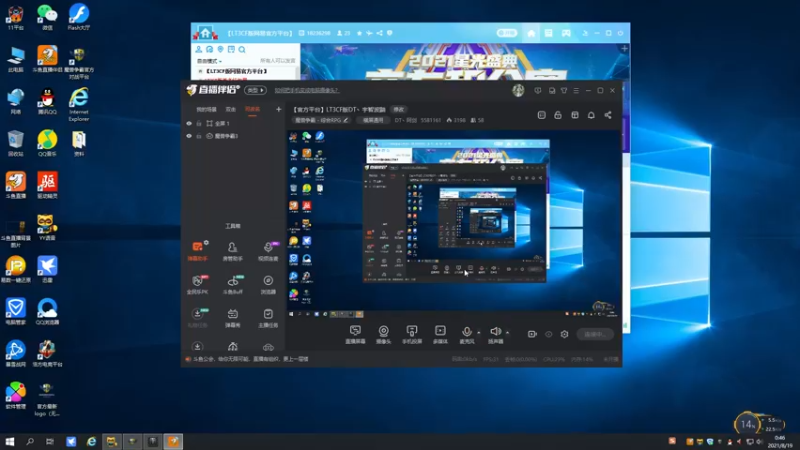Click the taskbar search magnifier
This screenshot has width=800, height=450.
tap(30, 441)
